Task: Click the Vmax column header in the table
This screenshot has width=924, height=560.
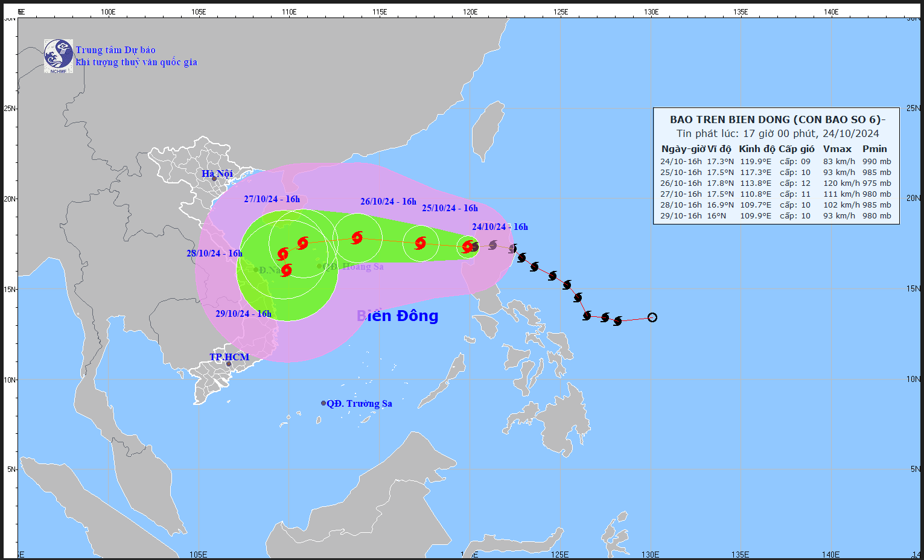Action: [x=837, y=148]
